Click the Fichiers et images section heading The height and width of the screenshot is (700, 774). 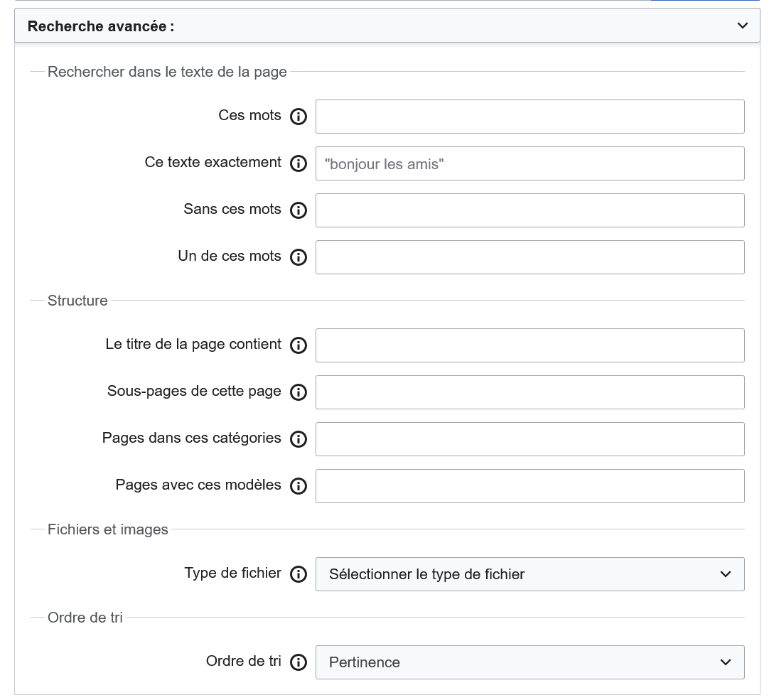107,529
